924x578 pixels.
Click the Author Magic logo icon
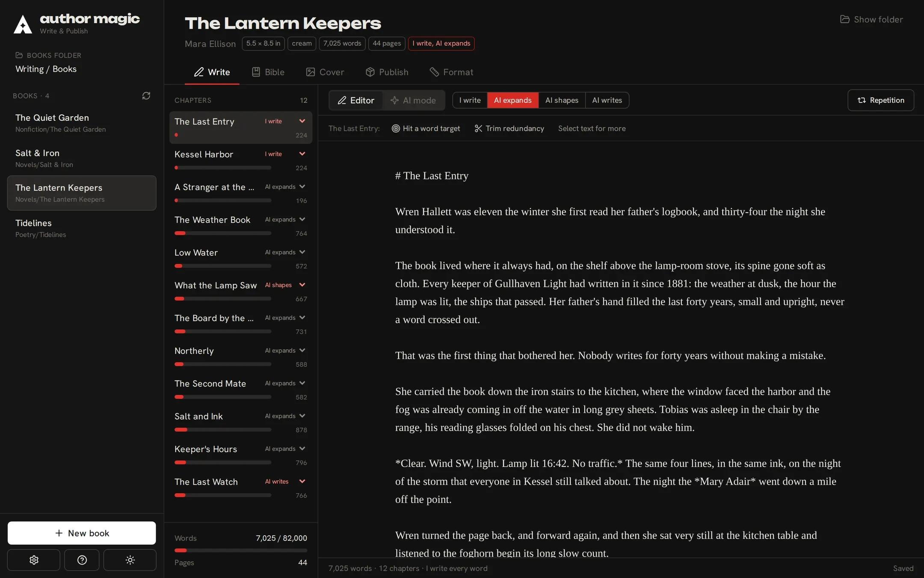(x=23, y=24)
